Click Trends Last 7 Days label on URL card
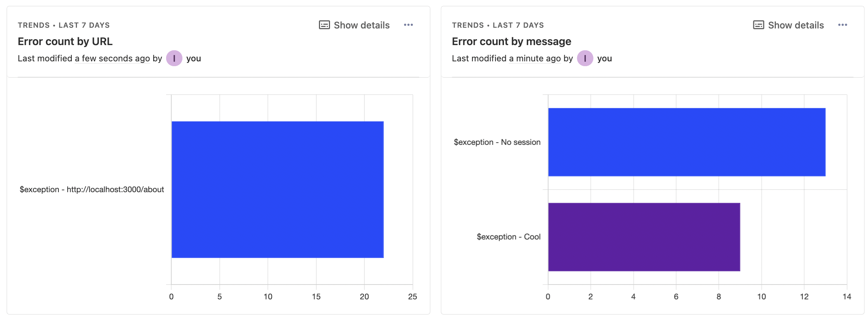The height and width of the screenshot is (323, 868). [64, 25]
